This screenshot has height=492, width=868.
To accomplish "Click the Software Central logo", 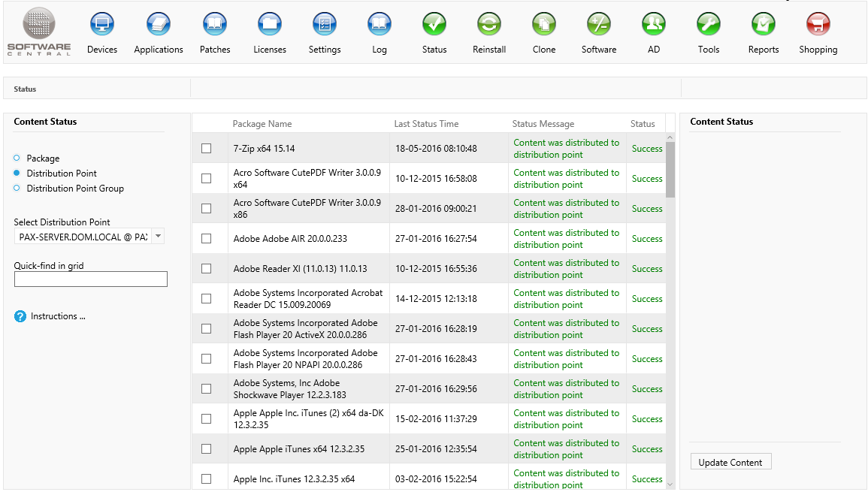I will point(39,32).
